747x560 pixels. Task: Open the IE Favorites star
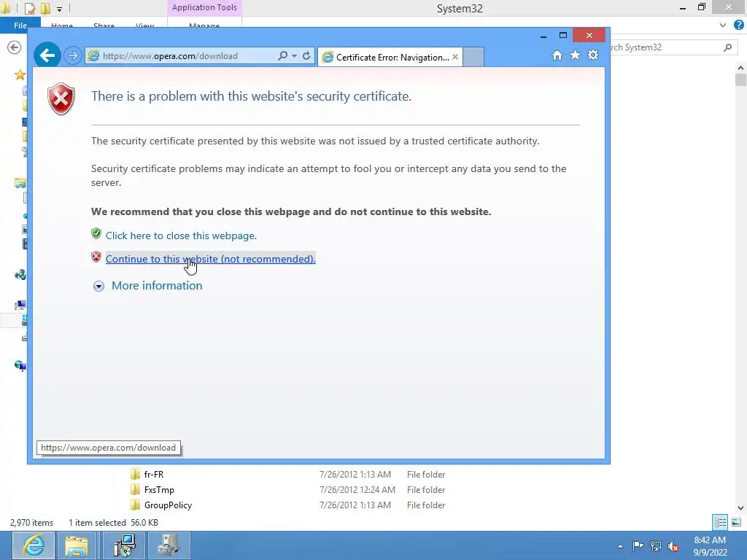(x=575, y=55)
